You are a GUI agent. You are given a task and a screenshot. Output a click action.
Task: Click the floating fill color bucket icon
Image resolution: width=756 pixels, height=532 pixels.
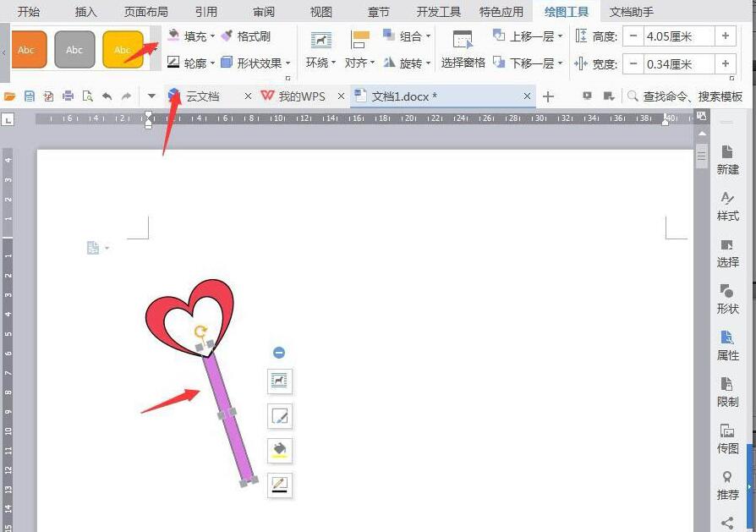279,451
